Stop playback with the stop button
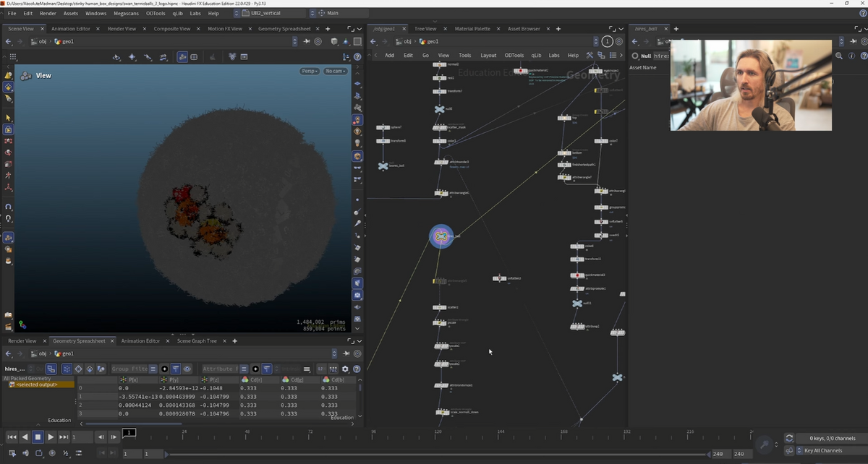The image size is (868, 464). pyautogui.click(x=38, y=437)
